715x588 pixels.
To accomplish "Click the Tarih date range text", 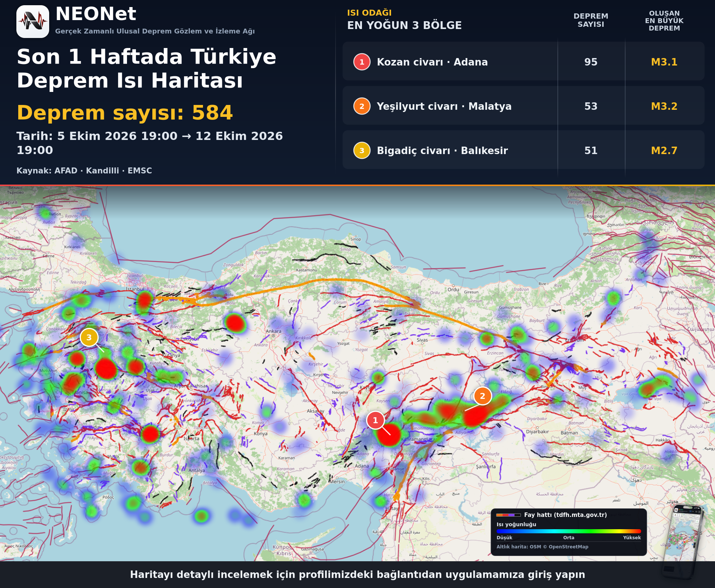I will (x=150, y=143).
